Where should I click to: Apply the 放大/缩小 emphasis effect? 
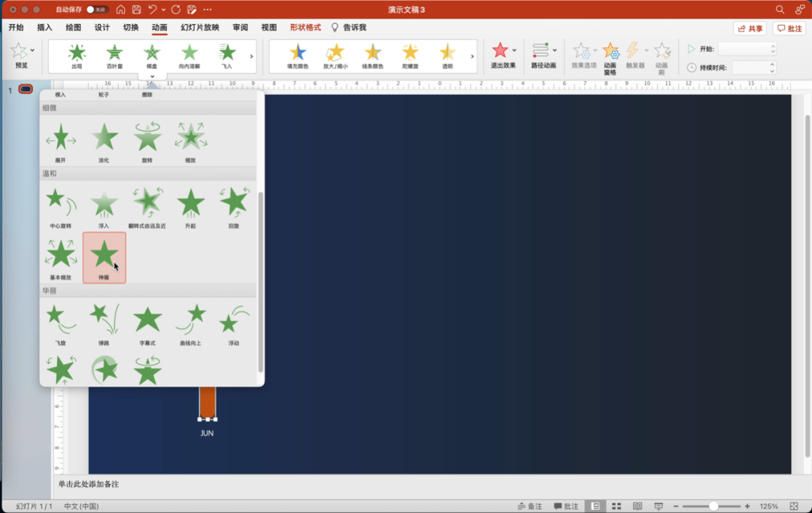pyautogui.click(x=335, y=56)
